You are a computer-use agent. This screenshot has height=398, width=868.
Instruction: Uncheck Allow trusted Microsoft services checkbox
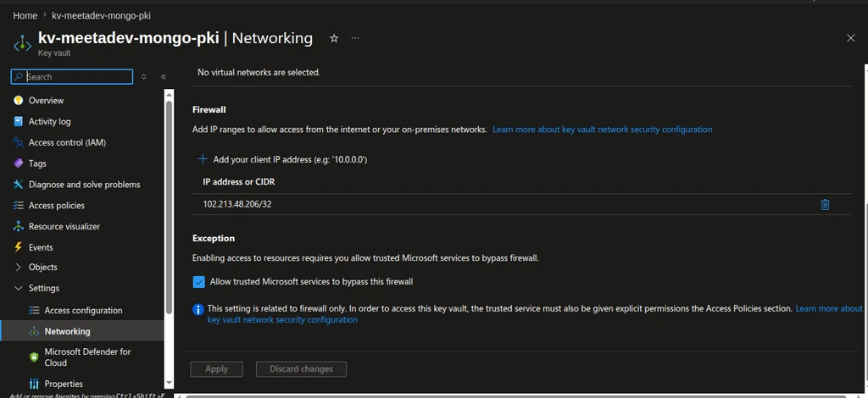[x=198, y=282]
